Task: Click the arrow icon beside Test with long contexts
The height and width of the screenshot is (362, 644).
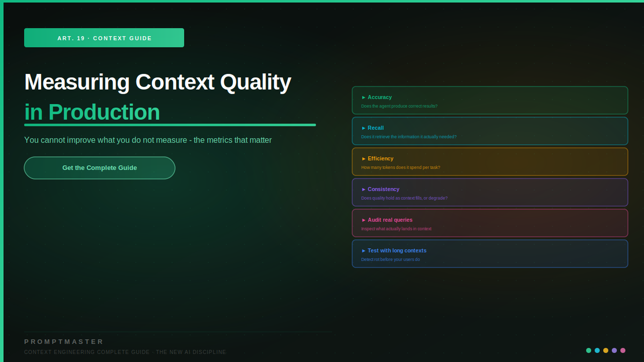Action: point(363,250)
